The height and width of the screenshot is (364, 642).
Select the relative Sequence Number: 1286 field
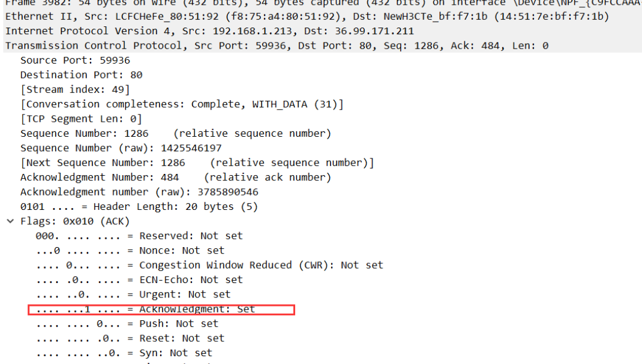(175, 133)
